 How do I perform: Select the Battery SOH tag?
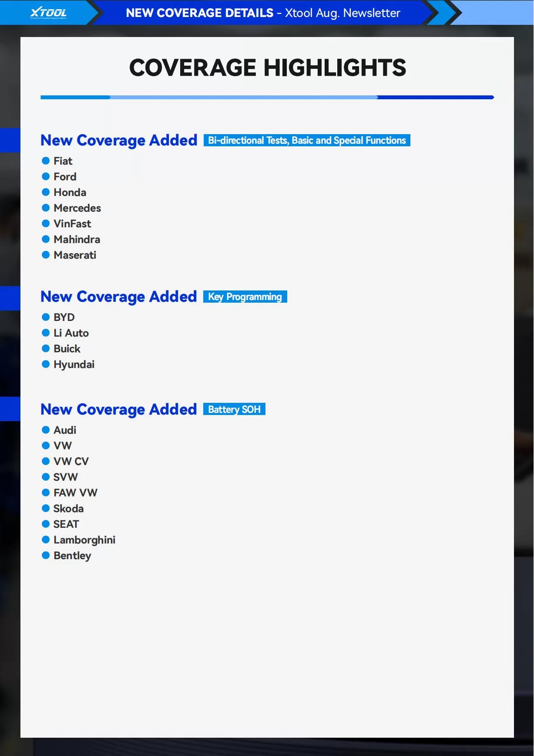point(234,409)
